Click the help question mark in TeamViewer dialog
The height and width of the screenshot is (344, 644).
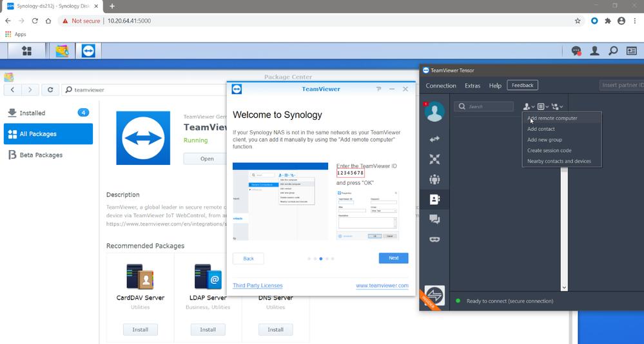click(x=378, y=89)
